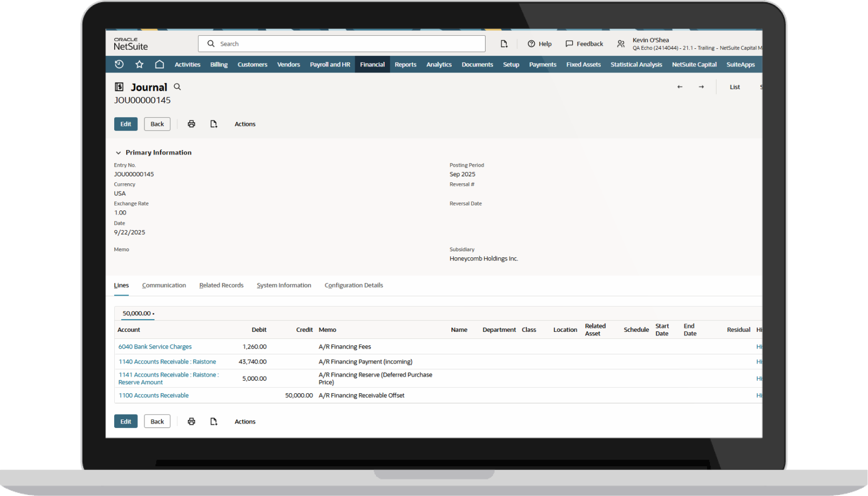Open the Home icon in navigation bar
Screen dimensions: 868x496
160,64
